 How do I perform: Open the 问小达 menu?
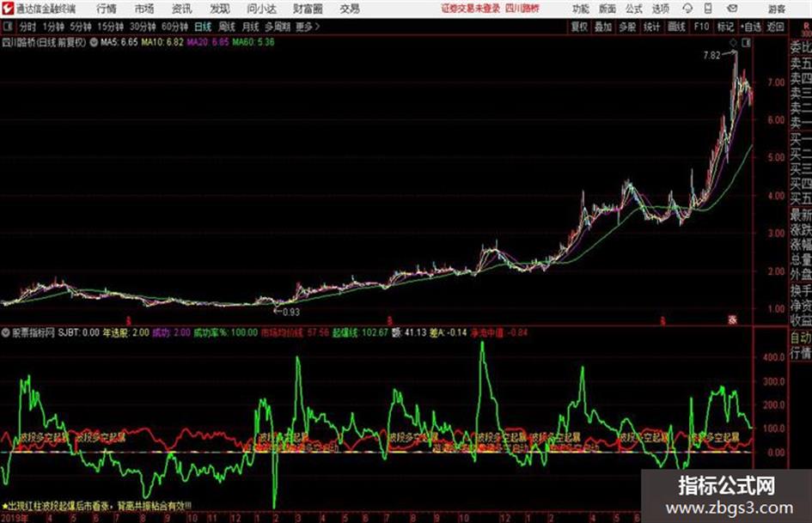[261, 9]
